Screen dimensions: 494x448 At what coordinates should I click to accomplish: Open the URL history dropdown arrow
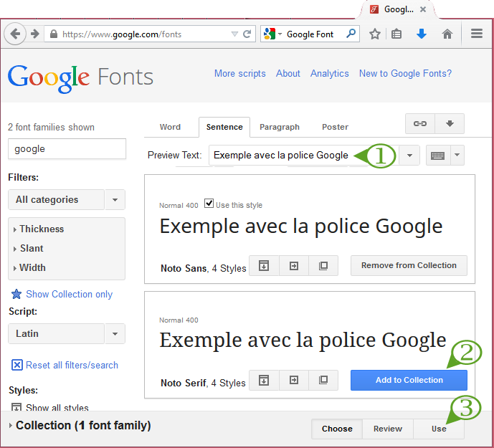[234, 34]
